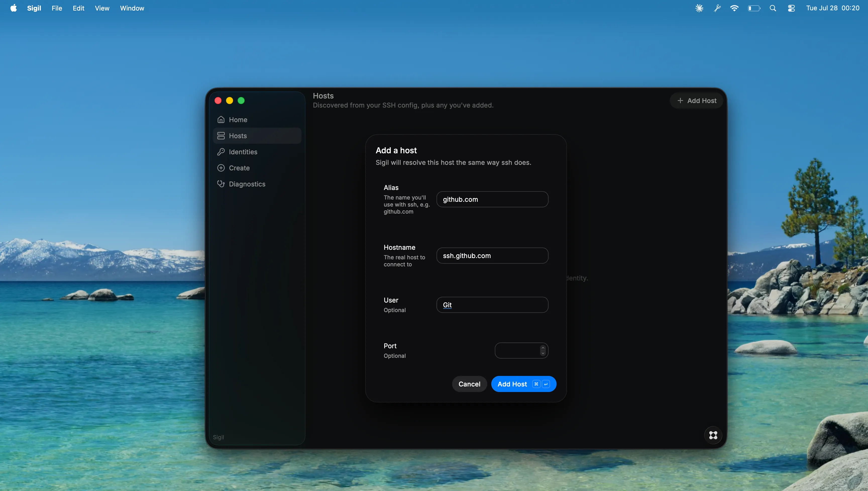The width and height of the screenshot is (868, 491).
Task: Click 'The real host to connect to' hint
Action: click(404, 261)
